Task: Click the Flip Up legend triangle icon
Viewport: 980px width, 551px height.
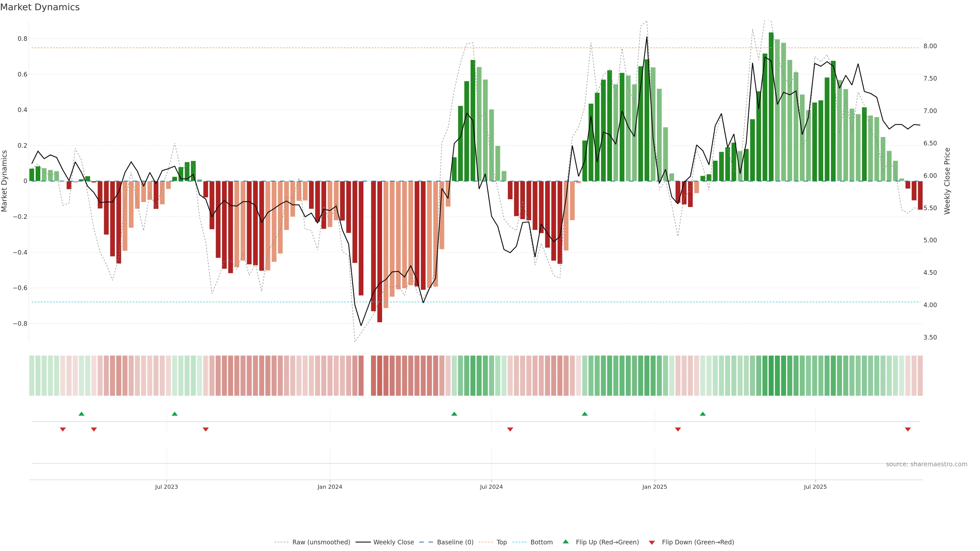Action: click(566, 542)
